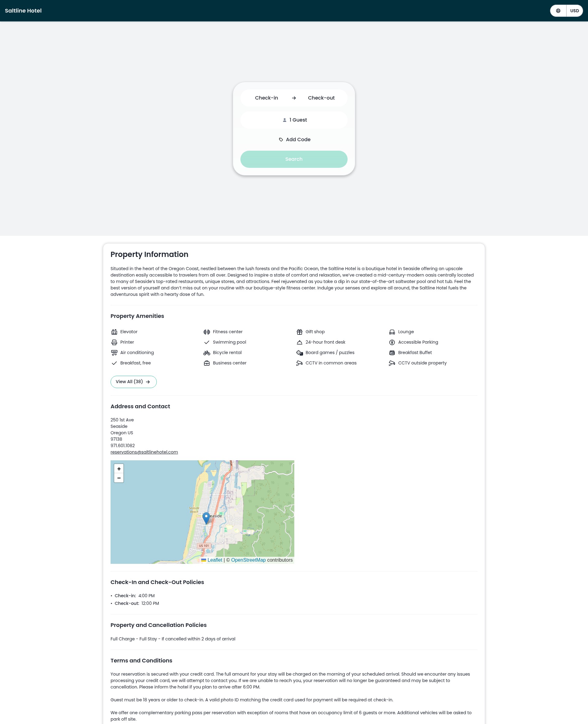Click the US 101 highway label on map
The width and height of the screenshot is (588, 724).
pos(204,545)
